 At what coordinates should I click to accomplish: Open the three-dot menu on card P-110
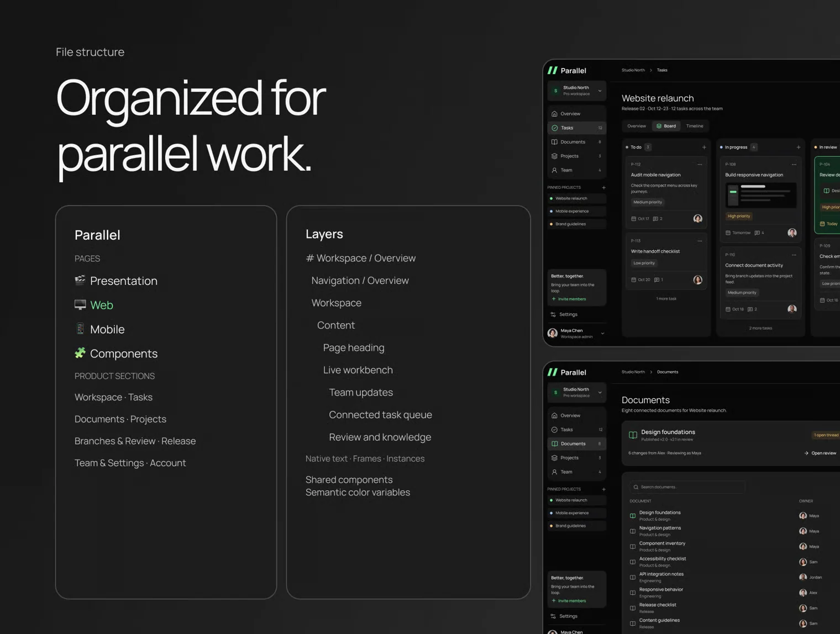coord(794,255)
